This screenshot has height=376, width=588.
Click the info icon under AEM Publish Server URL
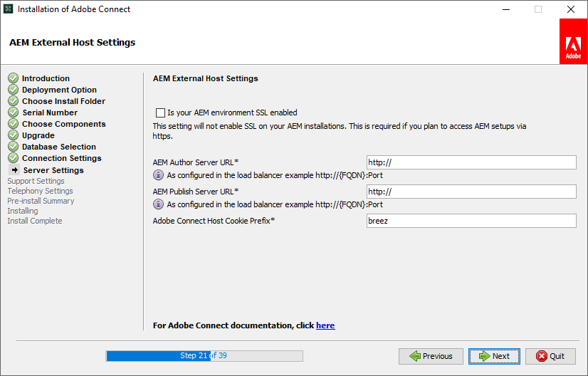tap(158, 204)
